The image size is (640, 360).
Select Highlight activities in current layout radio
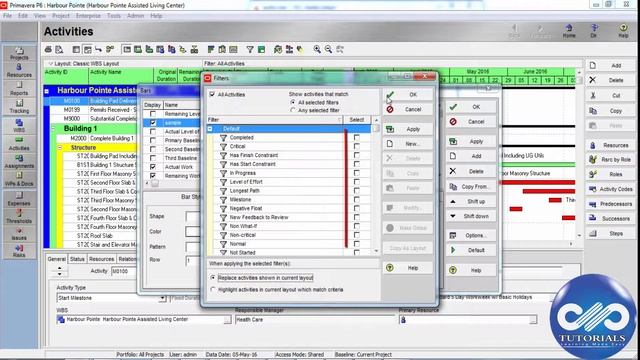pos(213,289)
